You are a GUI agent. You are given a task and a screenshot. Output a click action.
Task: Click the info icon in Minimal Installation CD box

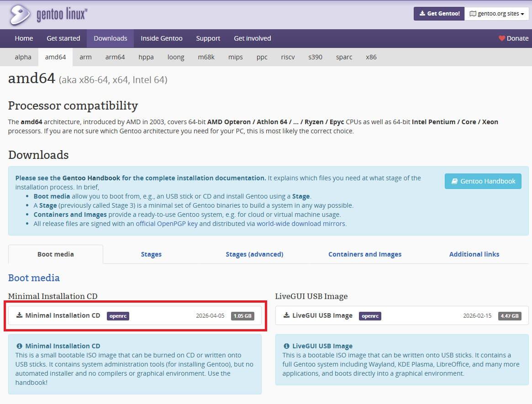(19, 346)
